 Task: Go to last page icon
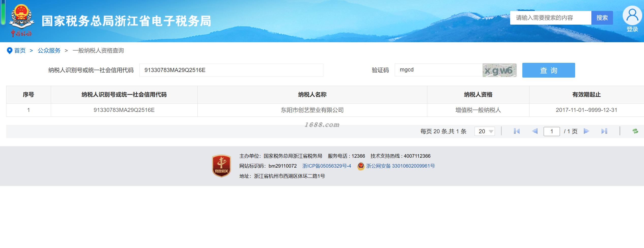point(604,131)
